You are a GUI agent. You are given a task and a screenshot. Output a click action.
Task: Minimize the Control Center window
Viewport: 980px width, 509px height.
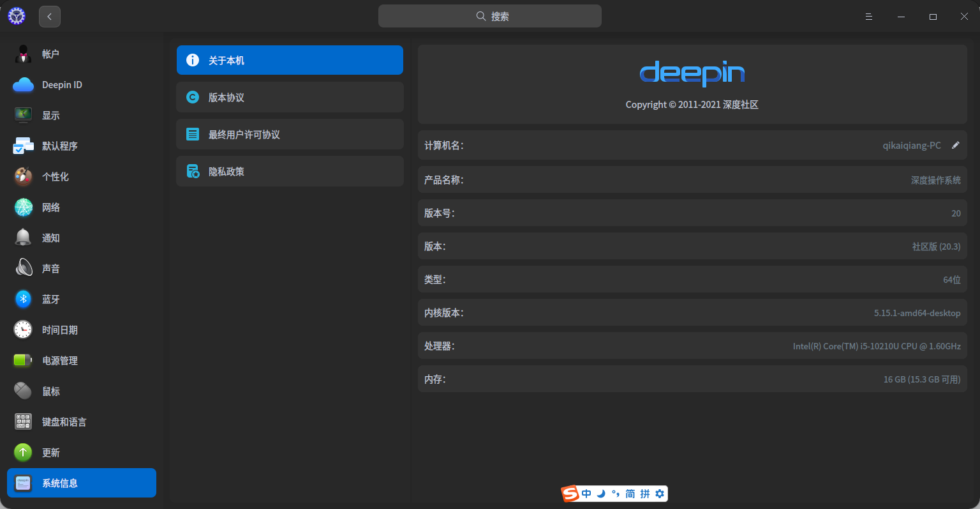[901, 17]
